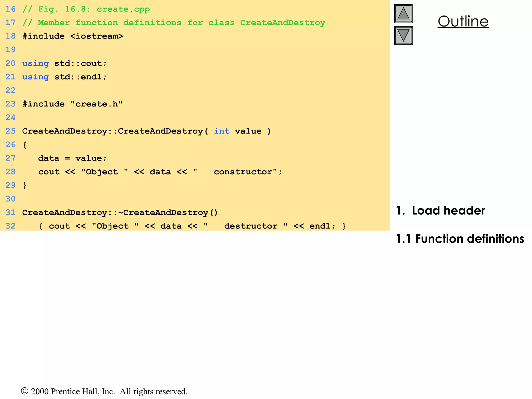The image size is (532, 399).
Task: Click line number 22
Action: 11,90
